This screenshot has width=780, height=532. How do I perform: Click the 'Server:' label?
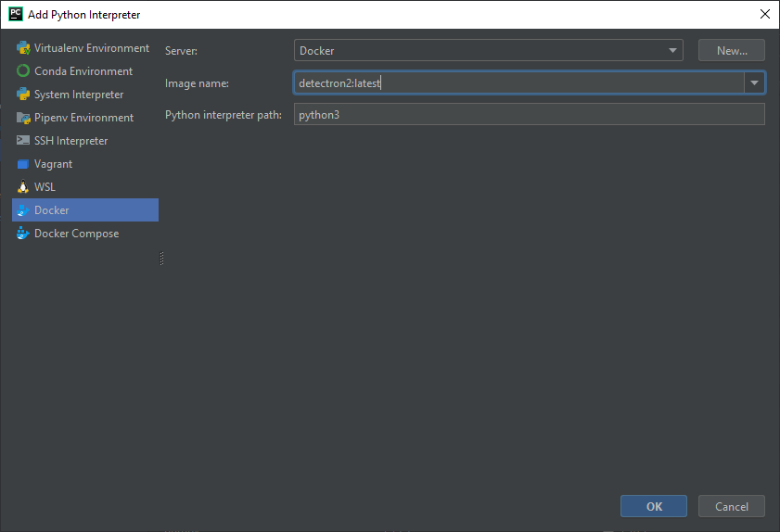click(x=181, y=51)
